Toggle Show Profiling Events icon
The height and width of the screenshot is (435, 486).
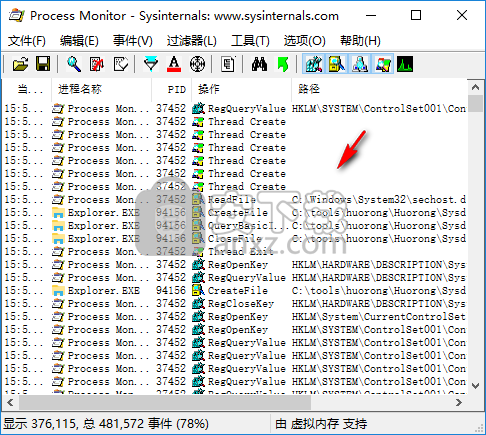pyautogui.click(x=405, y=64)
